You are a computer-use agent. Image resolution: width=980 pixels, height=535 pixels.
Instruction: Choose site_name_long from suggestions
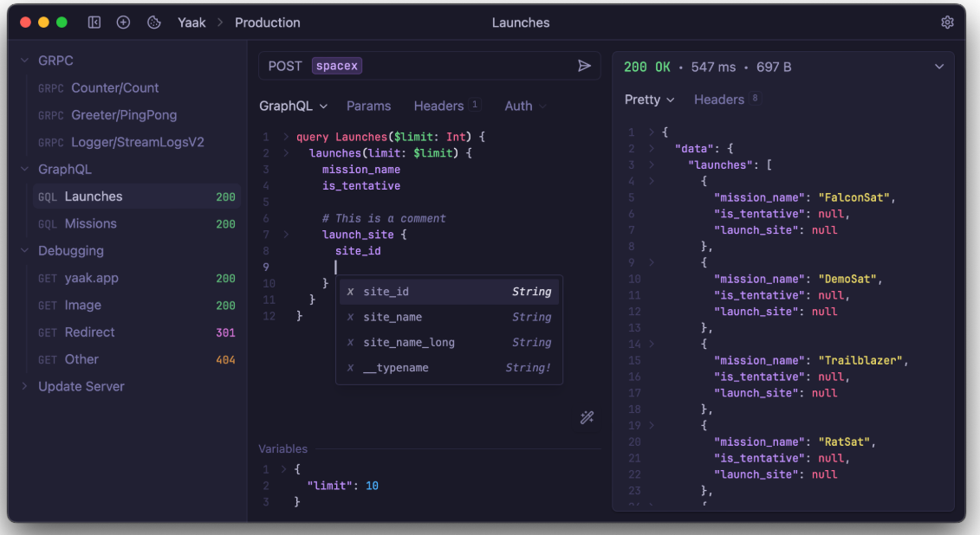(x=449, y=343)
